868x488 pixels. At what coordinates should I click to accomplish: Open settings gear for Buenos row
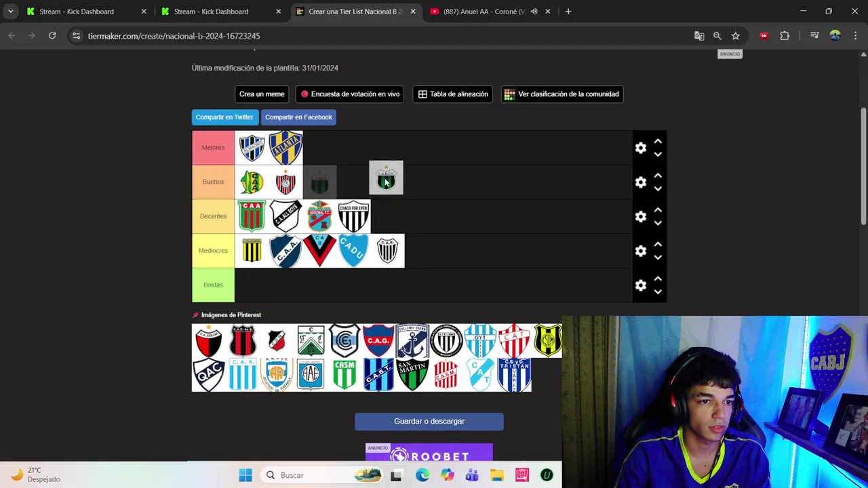click(x=641, y=182)
